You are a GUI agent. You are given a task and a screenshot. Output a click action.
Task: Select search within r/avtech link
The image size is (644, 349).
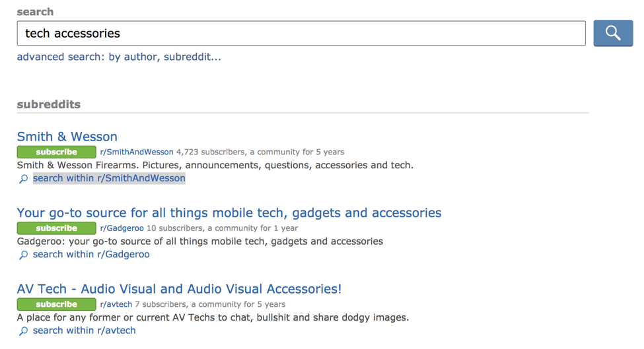click(x=84, y=331)
